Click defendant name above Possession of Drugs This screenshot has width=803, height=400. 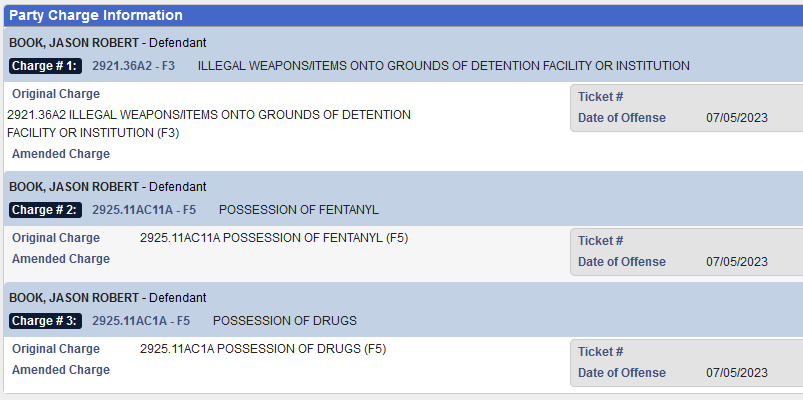pyautogui.click(x=74, y=298)
